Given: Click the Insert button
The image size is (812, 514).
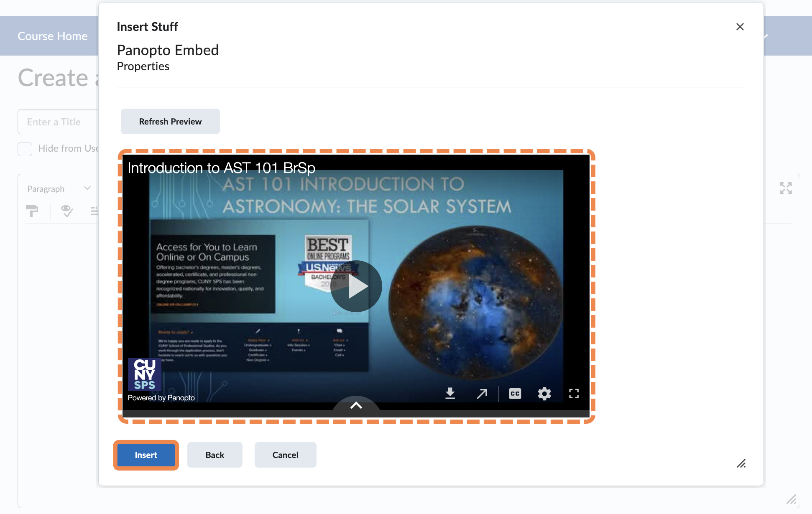Looking at the screenshot, I should 146,455.
